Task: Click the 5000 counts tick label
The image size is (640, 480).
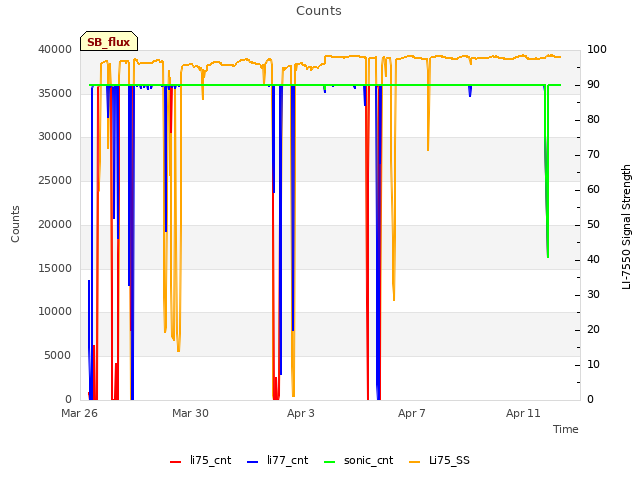Action: click(58, 356)
